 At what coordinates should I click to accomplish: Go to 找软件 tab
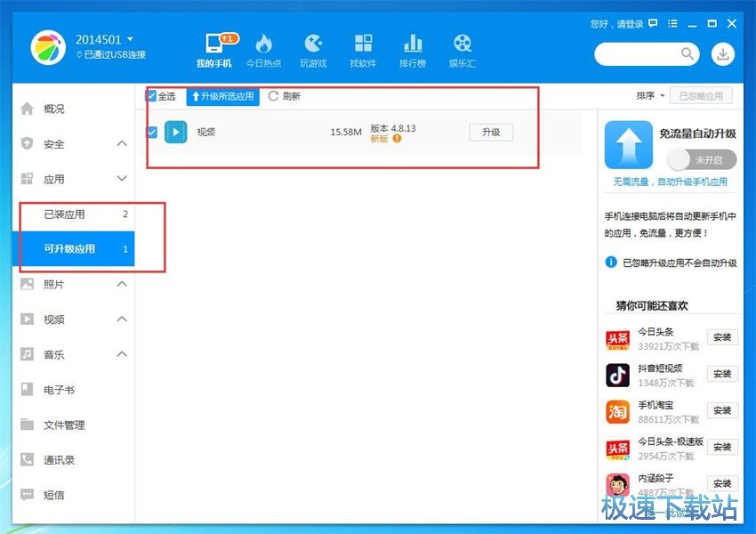pos(363,50)
